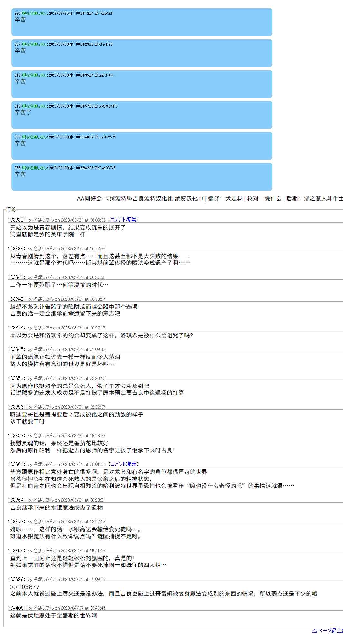The image size is (343, 644).
Task: Click the 辛苦了 text in post 346
Action: click(23, 112)
